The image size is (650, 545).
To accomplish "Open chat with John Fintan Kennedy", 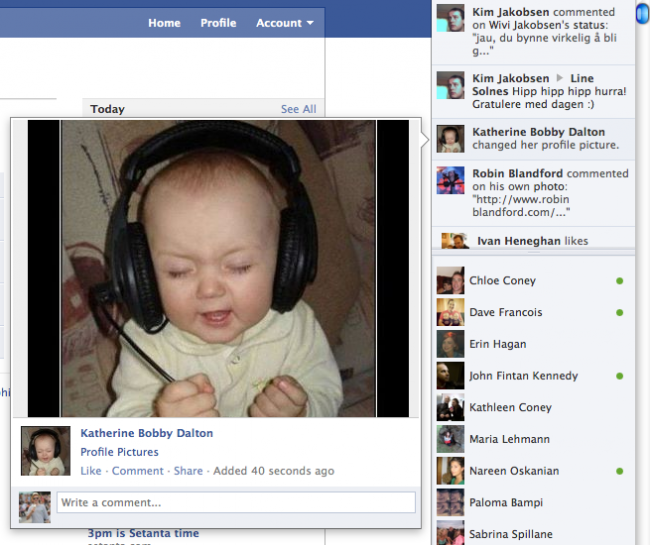I will point(523,376).
